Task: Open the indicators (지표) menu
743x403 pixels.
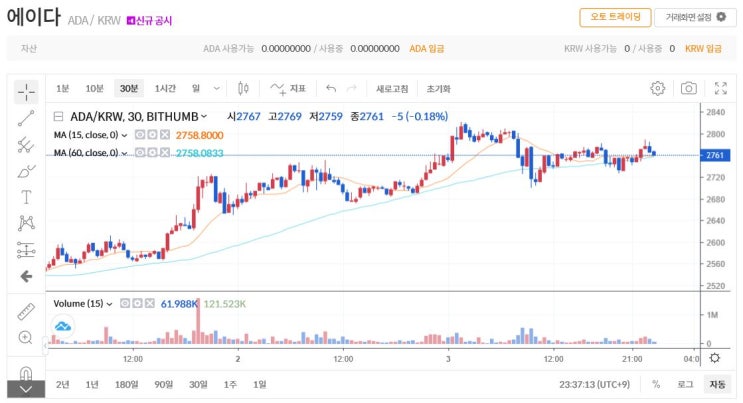Action: coord(288,89)
